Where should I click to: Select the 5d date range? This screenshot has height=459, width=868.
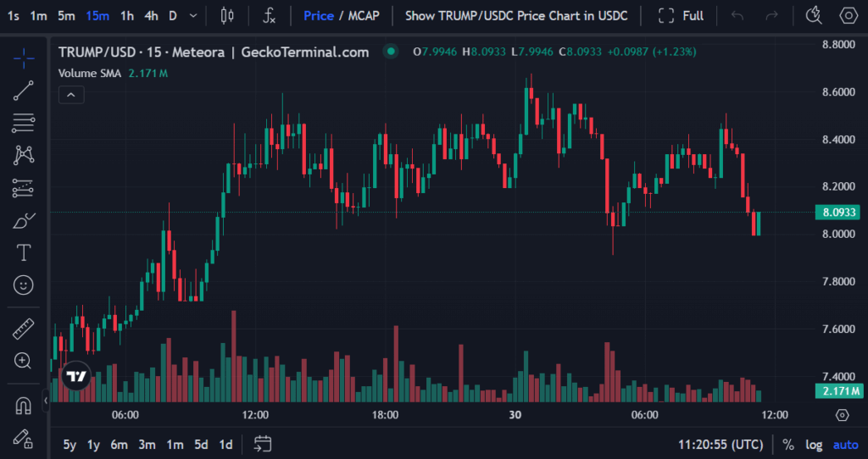point(201,445)
